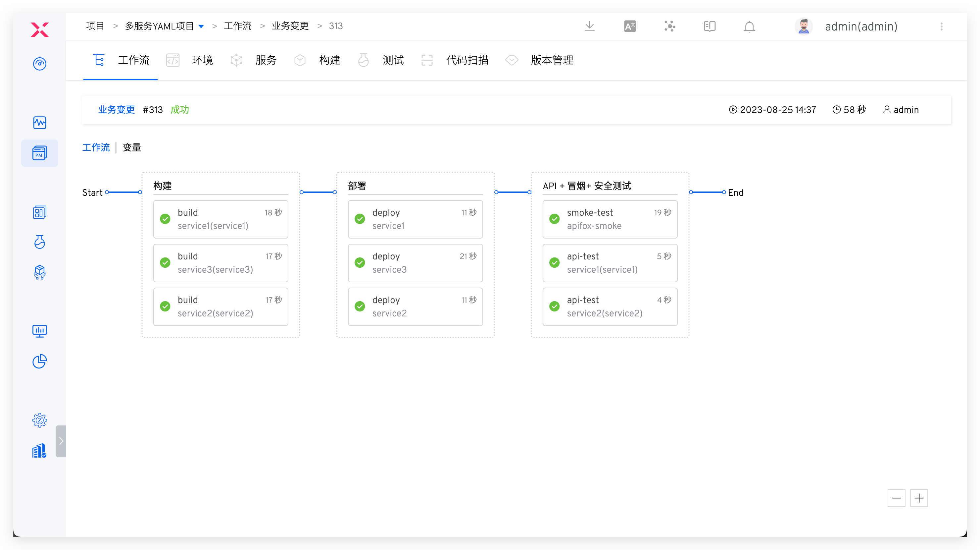Click 工作流 in the breadcrumb
980x550 pixels.
[237, 26]
